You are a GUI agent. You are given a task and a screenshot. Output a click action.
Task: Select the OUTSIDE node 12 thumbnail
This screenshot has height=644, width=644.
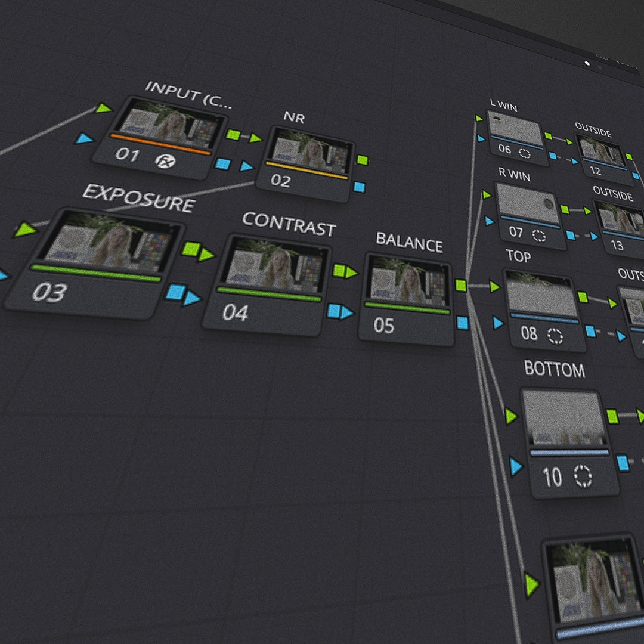click(x=603, y=150)
